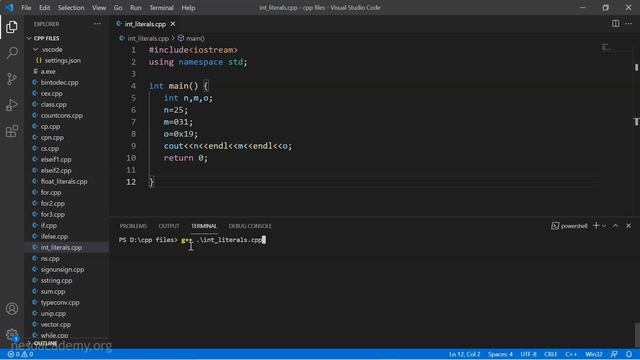Select the int_literals.cpp editor tab
Screen dimensions: 640x360
point(146,24)
